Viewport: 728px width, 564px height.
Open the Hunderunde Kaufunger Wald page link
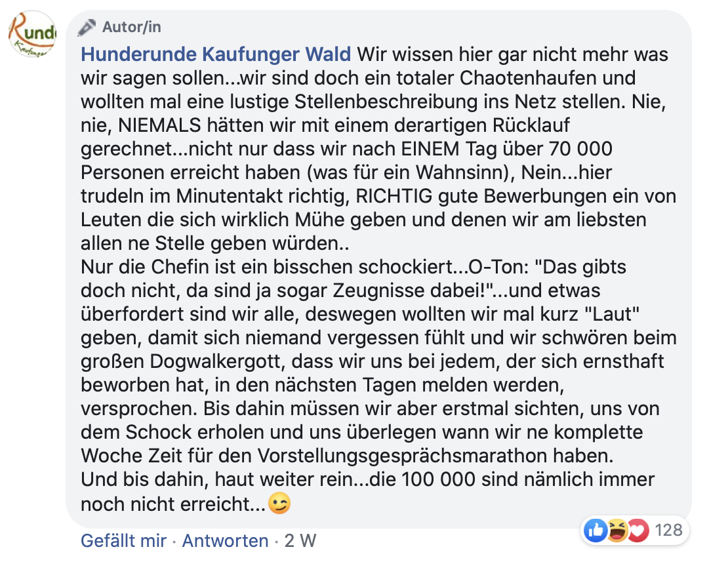click(215, 54)
